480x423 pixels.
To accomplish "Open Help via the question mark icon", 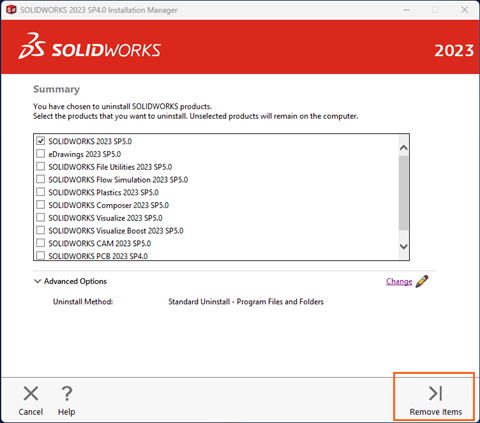I will (67, 393).
